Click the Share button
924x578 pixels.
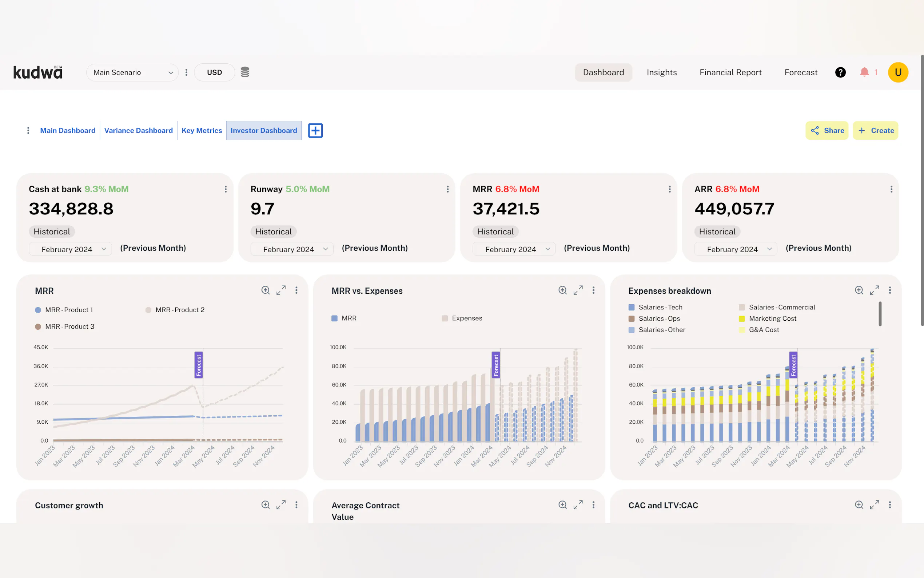pos(827,130)
